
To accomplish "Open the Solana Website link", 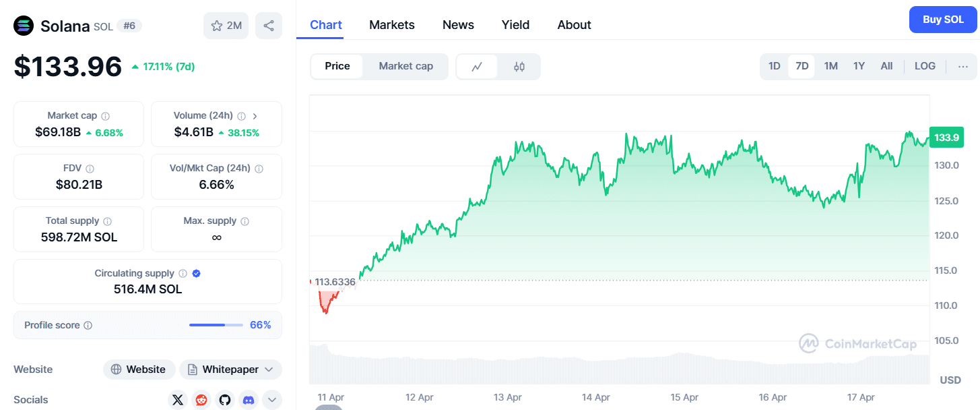I will point(139,370).
